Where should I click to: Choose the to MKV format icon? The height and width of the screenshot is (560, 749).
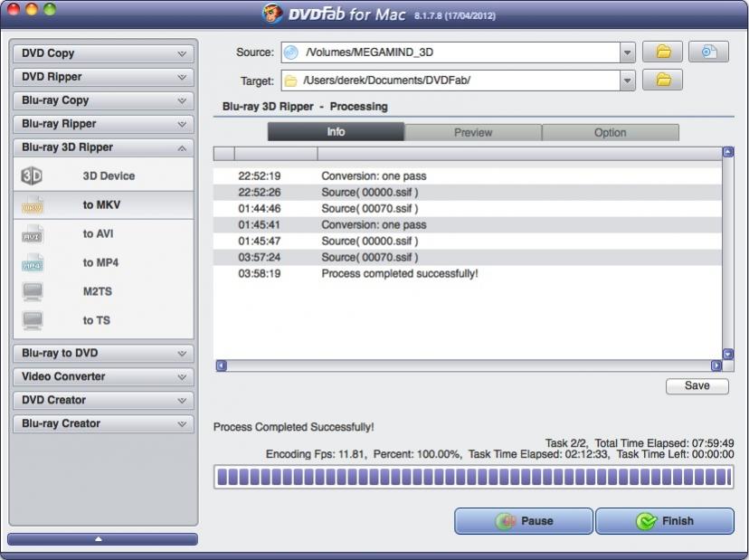(x=32, y=205)
